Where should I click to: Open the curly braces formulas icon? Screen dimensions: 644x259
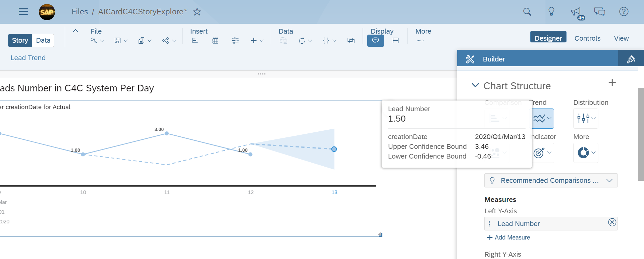326,41
